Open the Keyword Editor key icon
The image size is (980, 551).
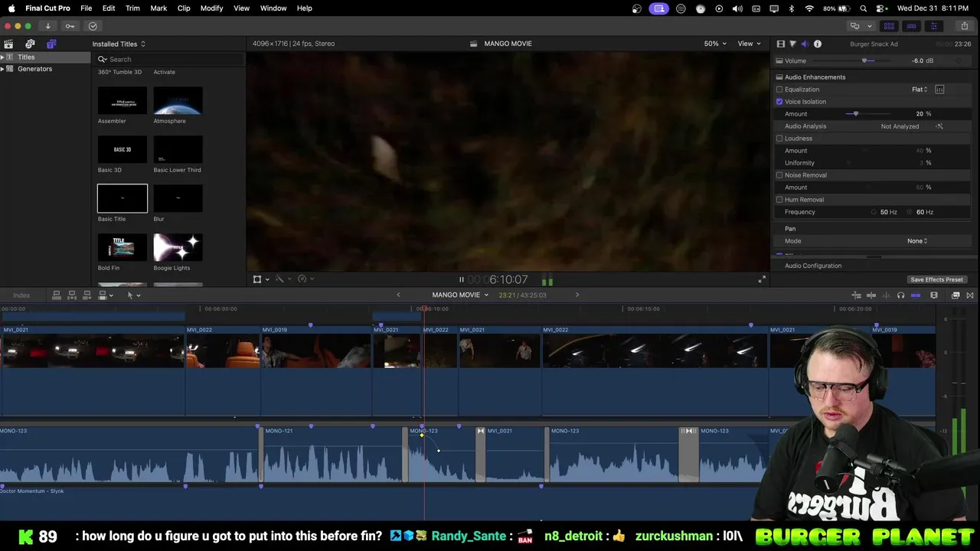coord(70,26)
